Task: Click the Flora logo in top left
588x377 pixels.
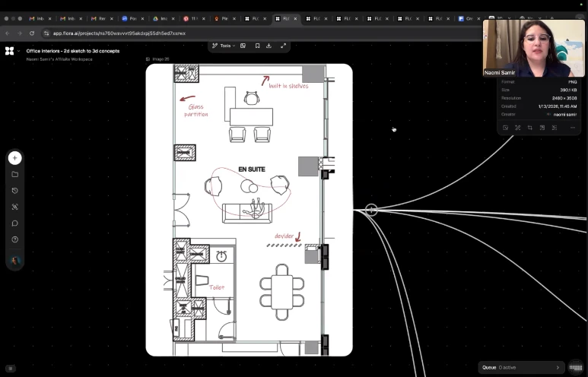Action: pos(9,51)
